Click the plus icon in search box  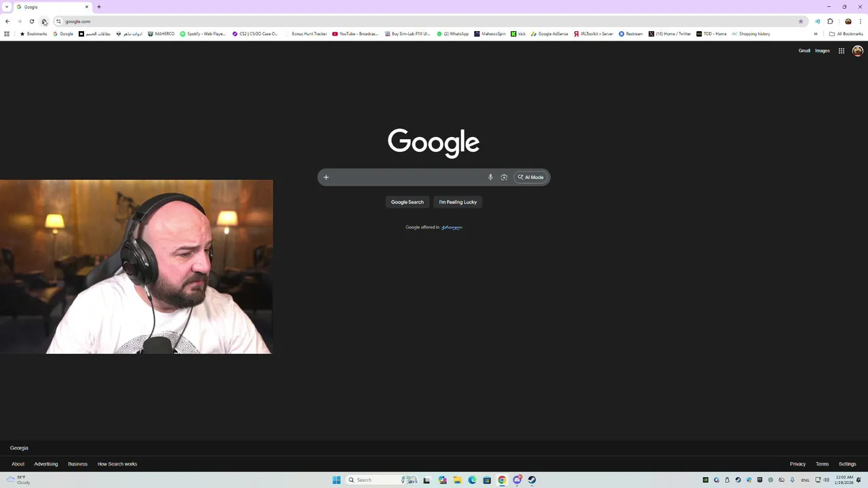point(326,178)
